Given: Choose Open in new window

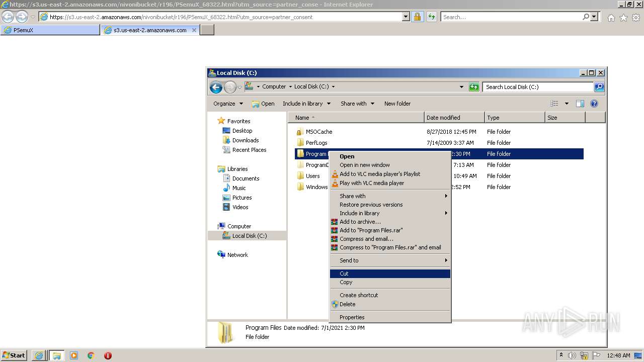Looking at the screenshot, I should click(x=390, y=165).
